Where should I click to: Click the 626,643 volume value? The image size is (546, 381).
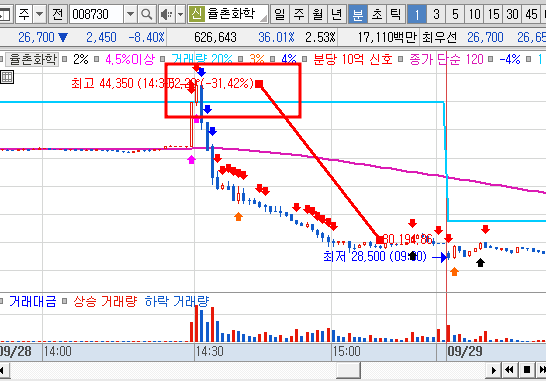pyautogui.click(x=215, y=37)
